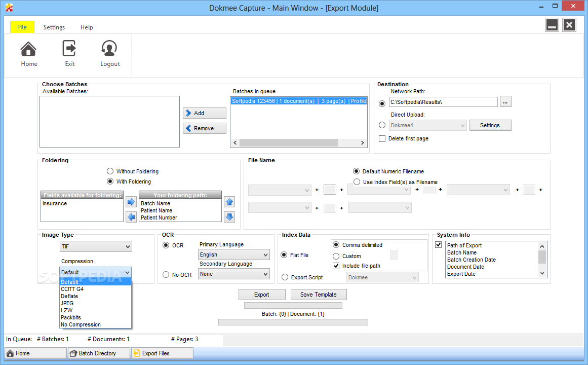Remove batch from the queue
The image size is (588, 365).
click(x=205, y=128)
